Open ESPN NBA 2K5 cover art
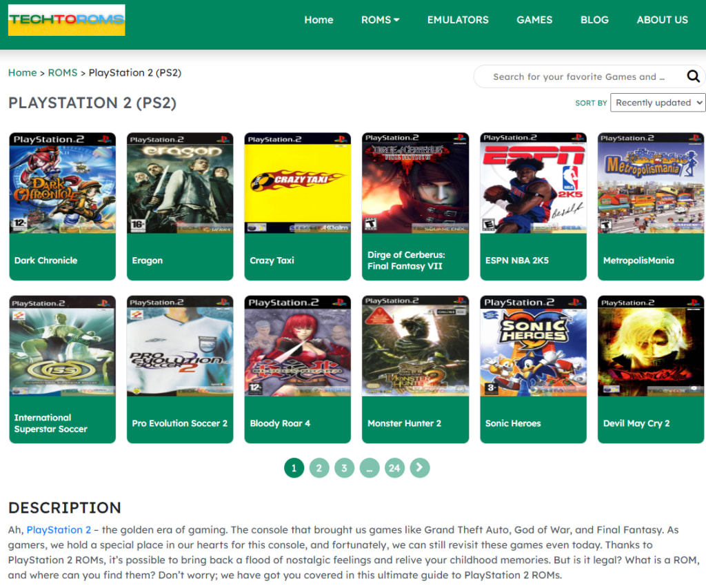The height and width of the screenshot is (588, 706). 533,183
